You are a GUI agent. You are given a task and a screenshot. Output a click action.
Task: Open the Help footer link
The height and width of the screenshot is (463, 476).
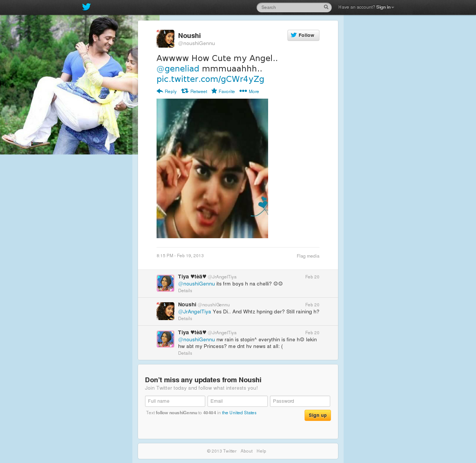click(261, 451)
